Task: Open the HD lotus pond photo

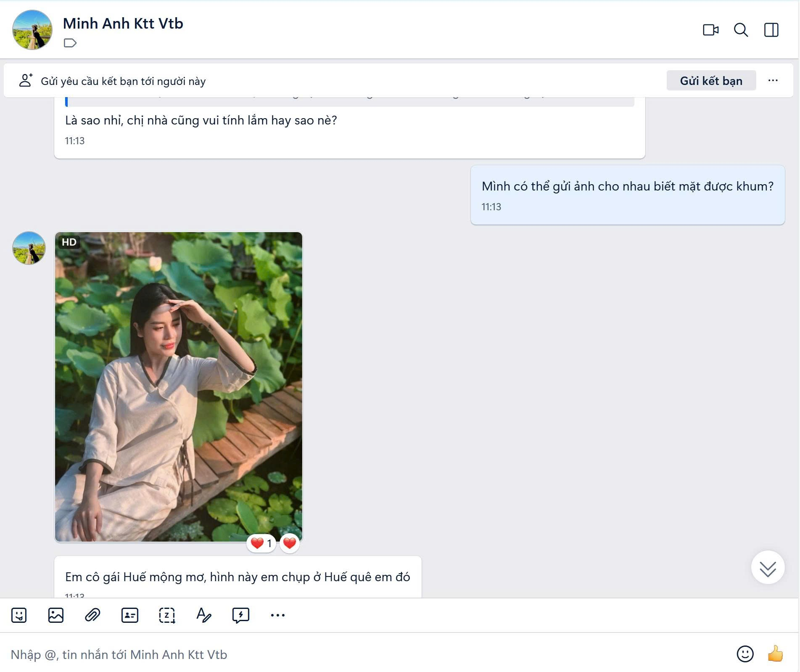Action: pos(179,387)
